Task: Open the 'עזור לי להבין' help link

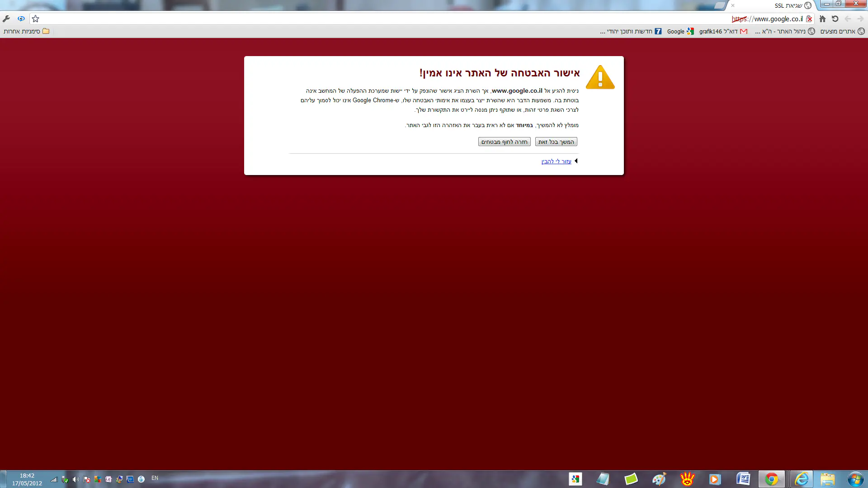Action: pos(556,161)
